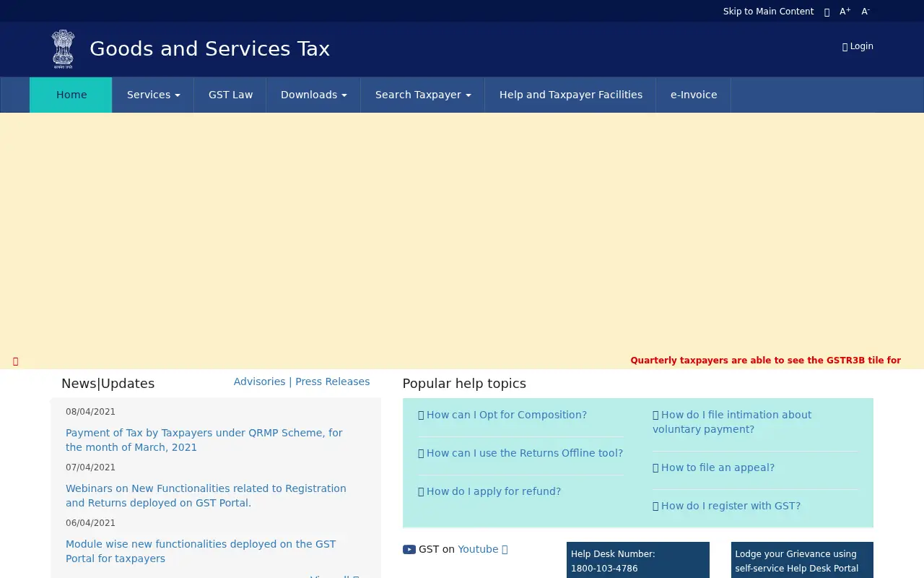This screenshot has width=924, height=578.
Task: Click the Login link
Action: pos(858,46)
